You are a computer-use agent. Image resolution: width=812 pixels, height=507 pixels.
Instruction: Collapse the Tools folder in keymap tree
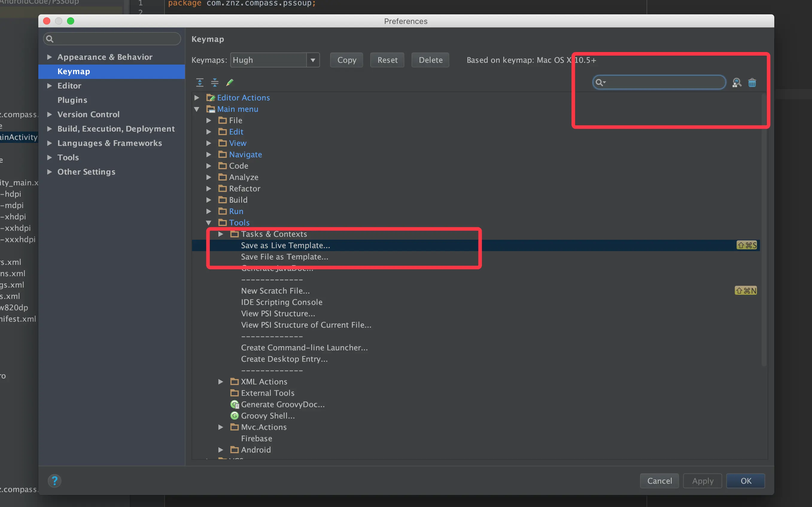click(208, 223)
